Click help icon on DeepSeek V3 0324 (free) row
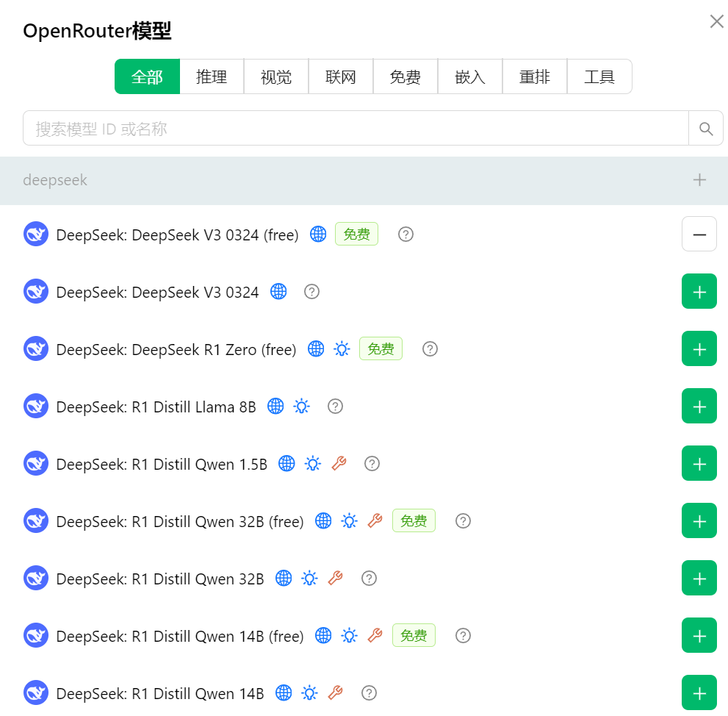728x716 pixels. point(406,235)
